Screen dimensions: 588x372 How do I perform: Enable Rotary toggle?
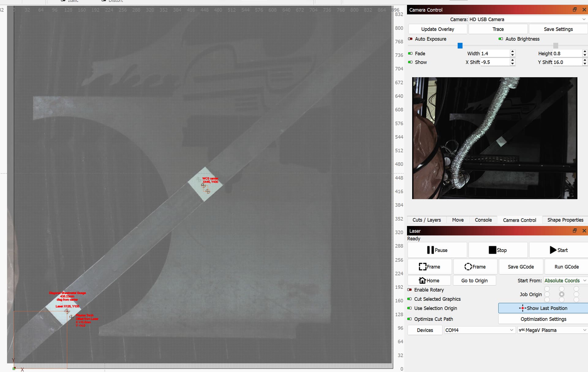click(409, 290)
